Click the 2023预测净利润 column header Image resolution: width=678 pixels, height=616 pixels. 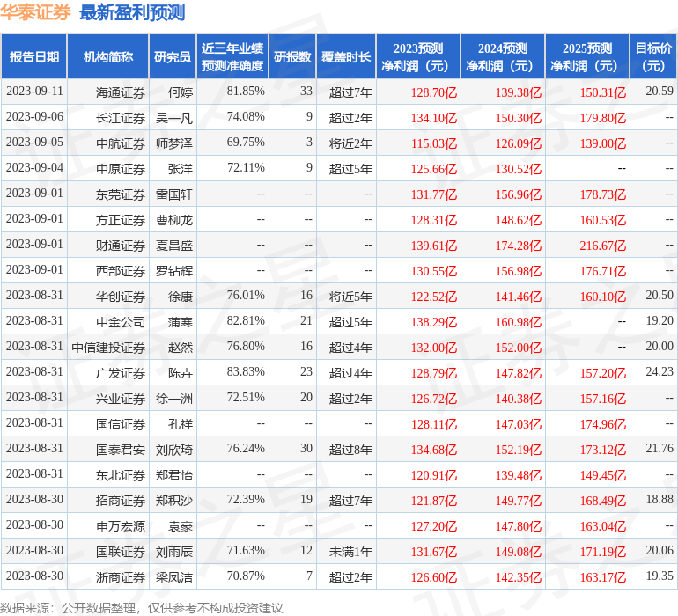point(418,56)
